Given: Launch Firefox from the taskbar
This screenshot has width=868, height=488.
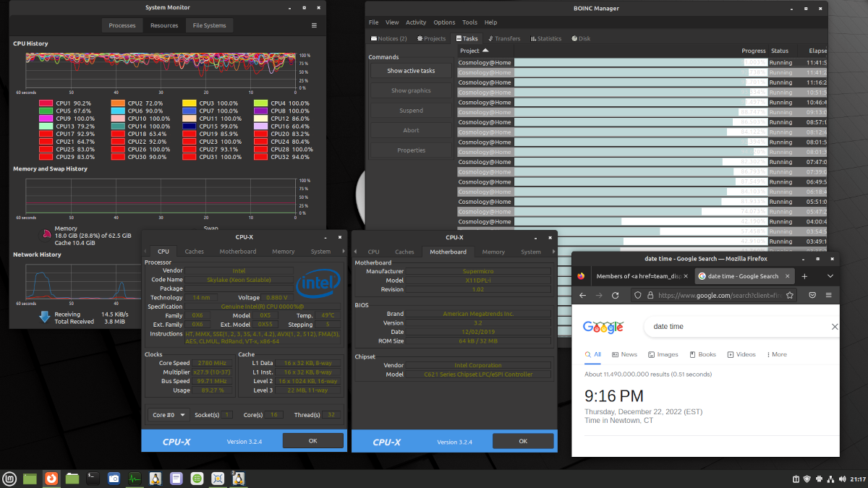Looking at the screenshot, I should 51,478.
